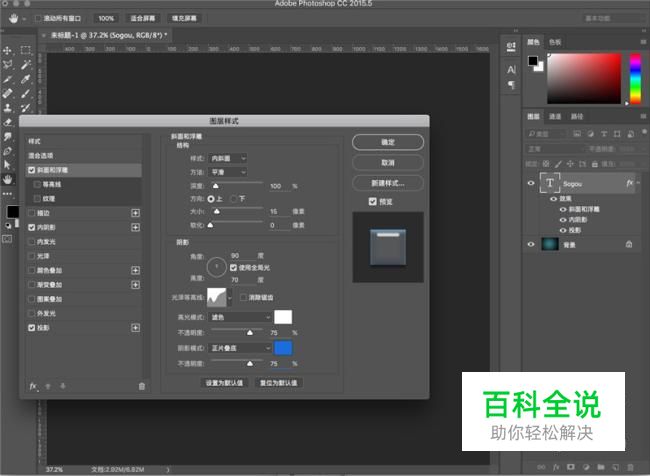Open the Paragraph panel icon
The width and height of the screenshot is (650, 476).
tap(512, 85)
